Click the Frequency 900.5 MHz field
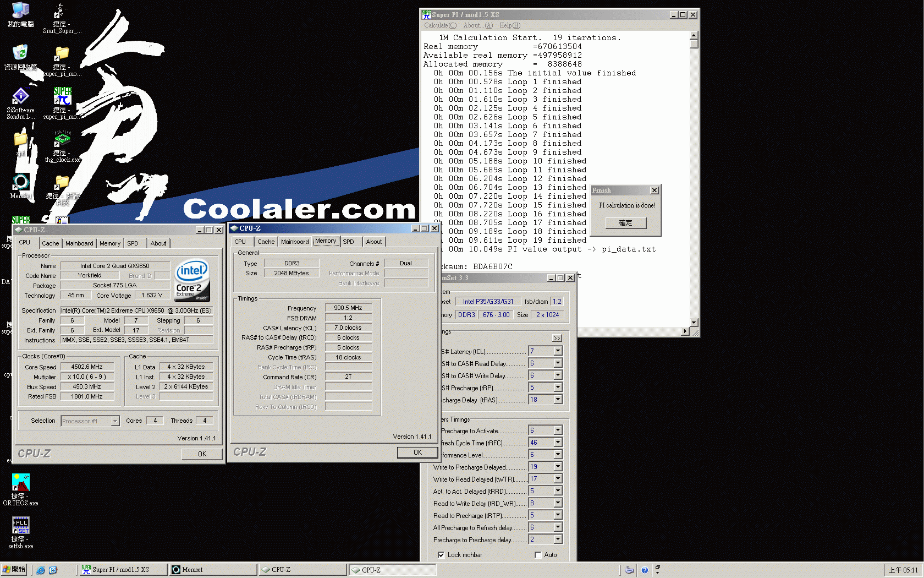 click(x=348, y=308)
